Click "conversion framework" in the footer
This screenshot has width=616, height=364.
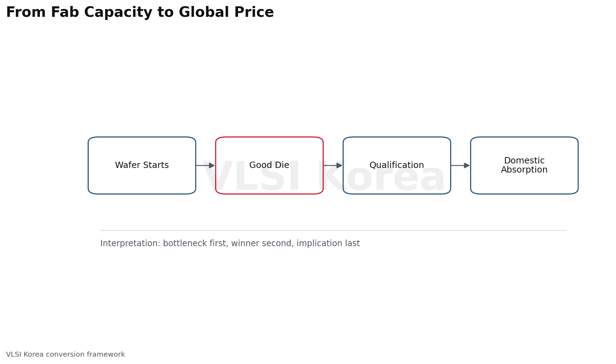coord(85,355)
